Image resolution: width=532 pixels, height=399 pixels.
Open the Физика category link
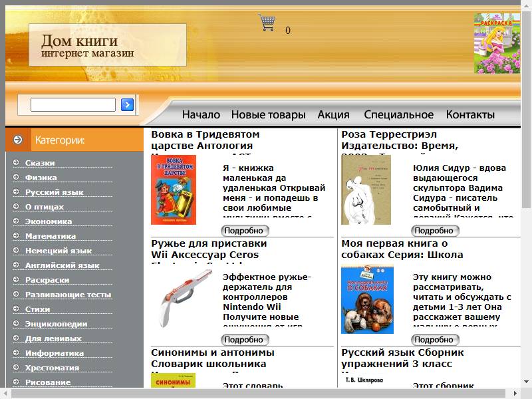(41, 178)
